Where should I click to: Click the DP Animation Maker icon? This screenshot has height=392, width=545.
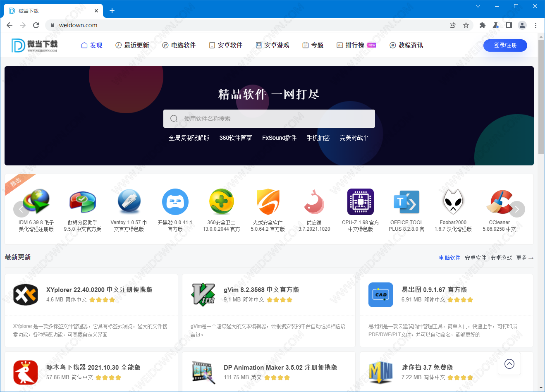[203, 372]
